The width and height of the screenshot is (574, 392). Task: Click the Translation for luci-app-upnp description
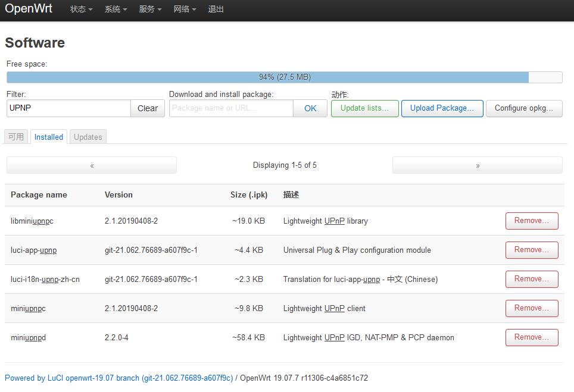pos(361,280)
